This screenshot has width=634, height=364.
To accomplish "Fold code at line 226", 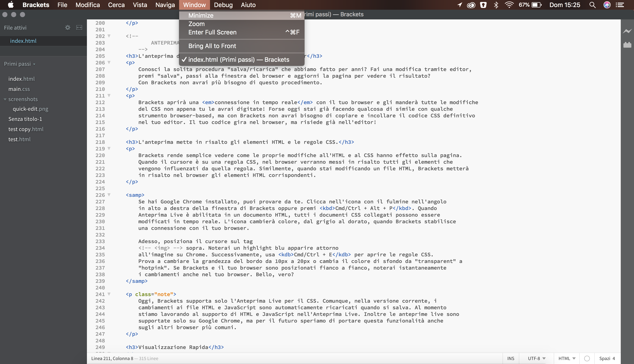I will 109,195.
